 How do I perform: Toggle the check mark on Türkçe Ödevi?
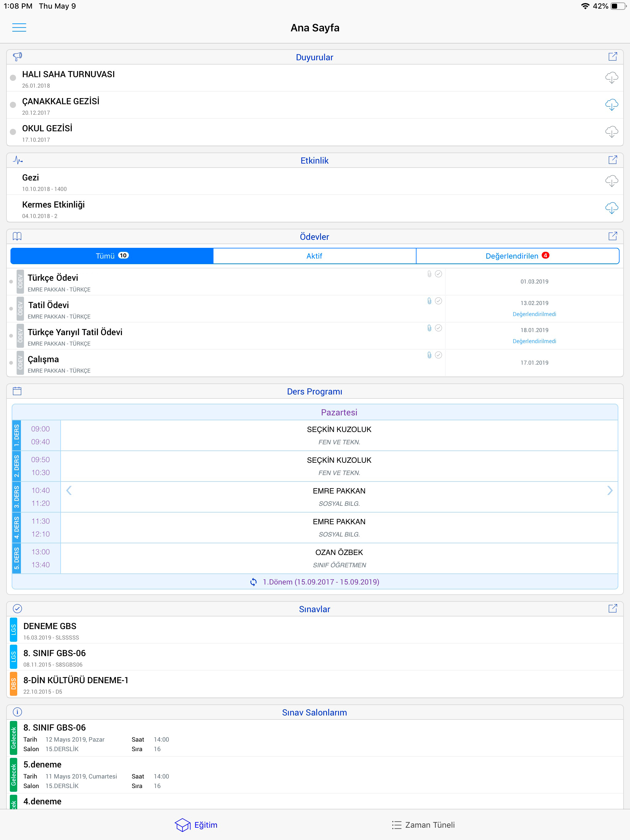pyautogui.click(x=438, y=274)
